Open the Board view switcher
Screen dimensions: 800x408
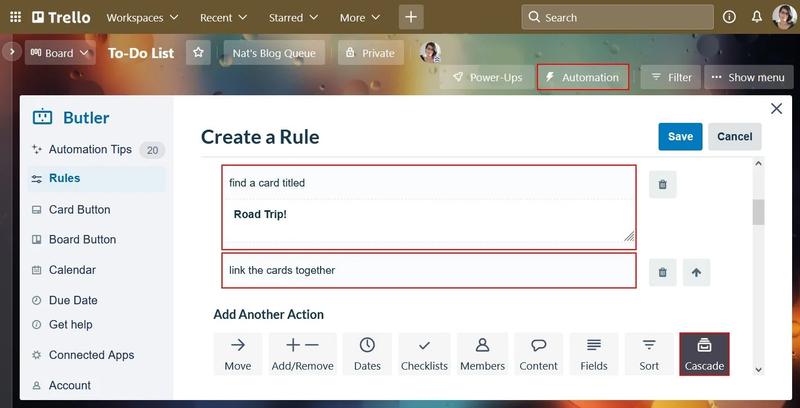point(60,53)
